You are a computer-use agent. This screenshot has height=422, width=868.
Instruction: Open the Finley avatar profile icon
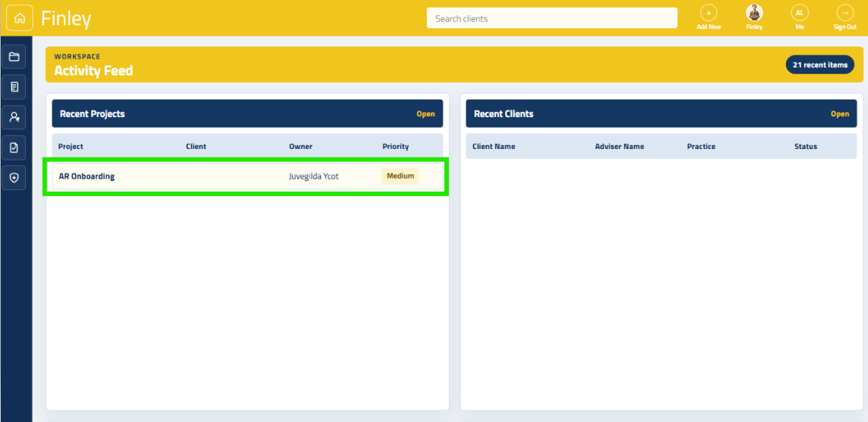point(754,13)
